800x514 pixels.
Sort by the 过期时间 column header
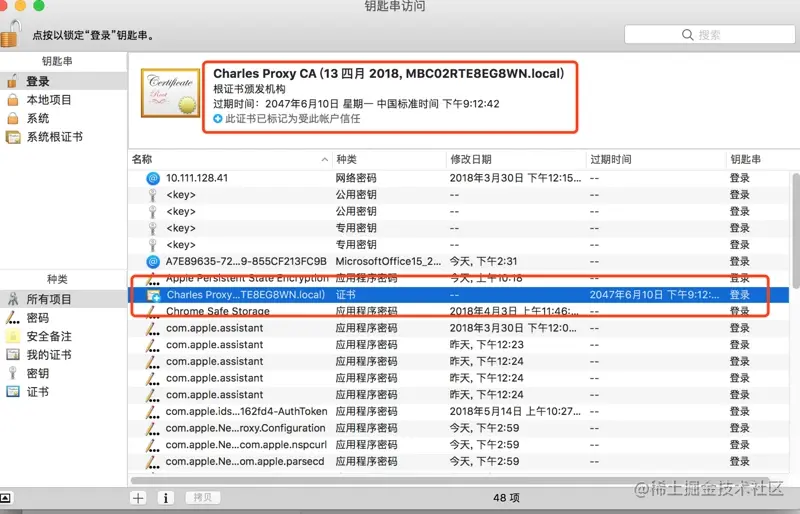pos(656,159)
